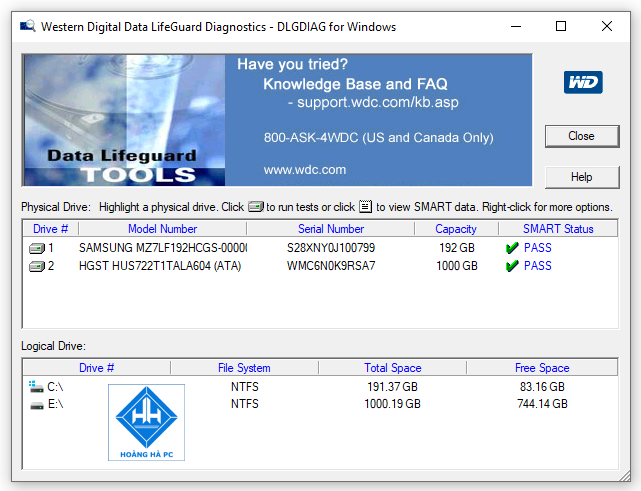Image resolution: width=641 pixels, height=491 pixels.
Task: Click the green PASS checkmark for HGST drive
Action: [512, 266]
